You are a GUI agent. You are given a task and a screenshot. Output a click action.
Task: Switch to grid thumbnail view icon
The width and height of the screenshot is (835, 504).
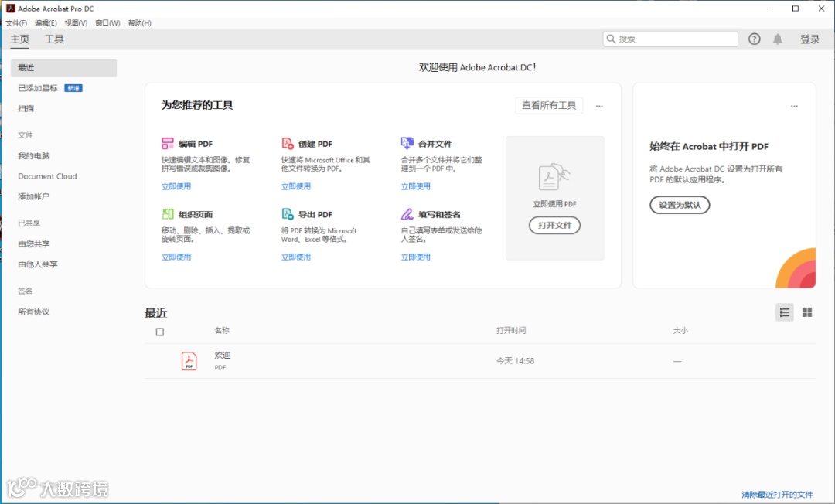[x=807, y=312]
